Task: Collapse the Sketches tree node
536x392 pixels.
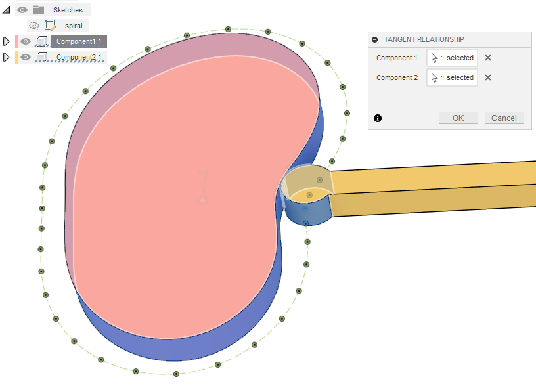Action: 6,10
